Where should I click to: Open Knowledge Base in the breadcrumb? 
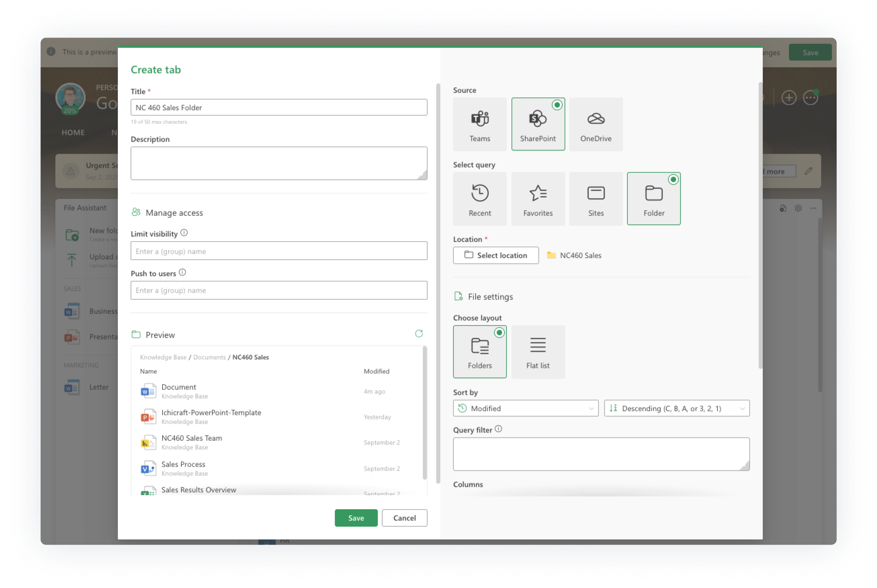(x=163, y=357)
